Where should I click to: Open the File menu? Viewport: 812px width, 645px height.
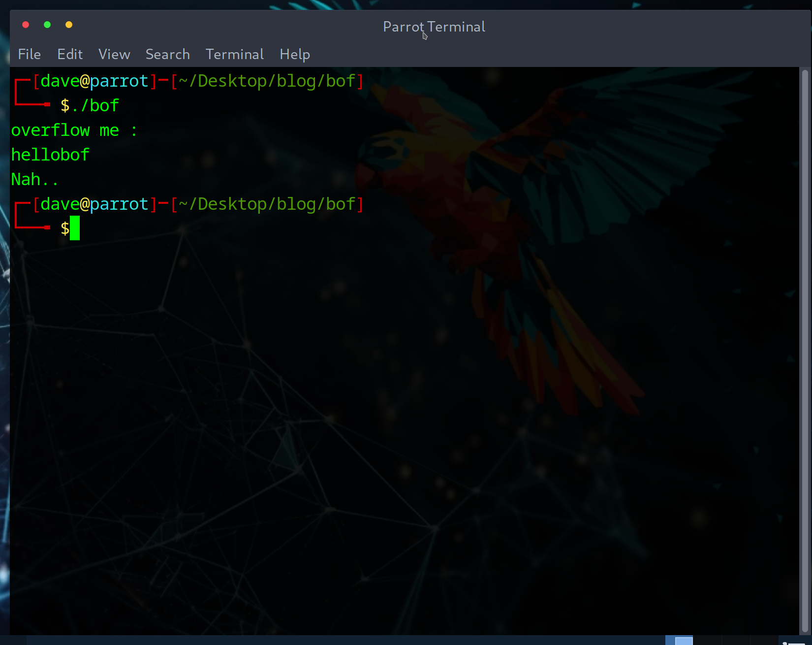(x=29, y=54)
